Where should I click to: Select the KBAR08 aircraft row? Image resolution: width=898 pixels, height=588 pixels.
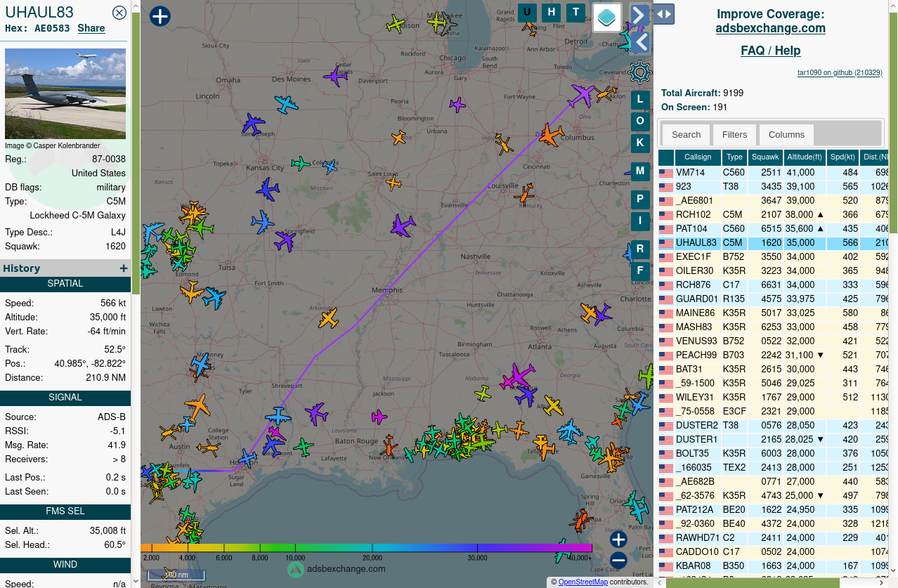773,566
